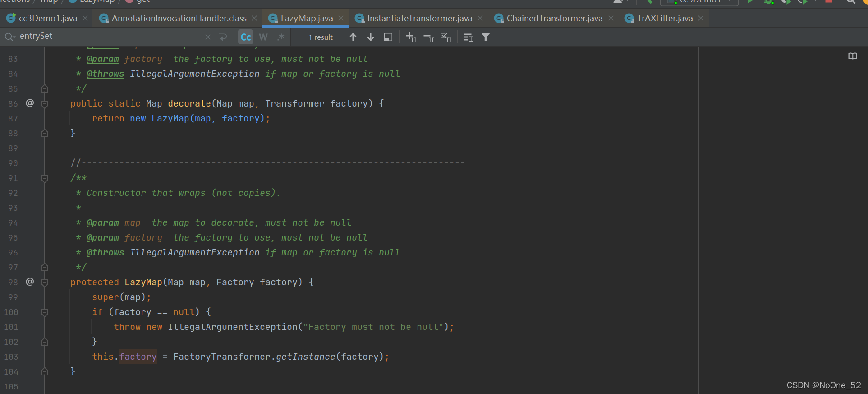
Task: Click the multiline search options icon
Action: 468,37
